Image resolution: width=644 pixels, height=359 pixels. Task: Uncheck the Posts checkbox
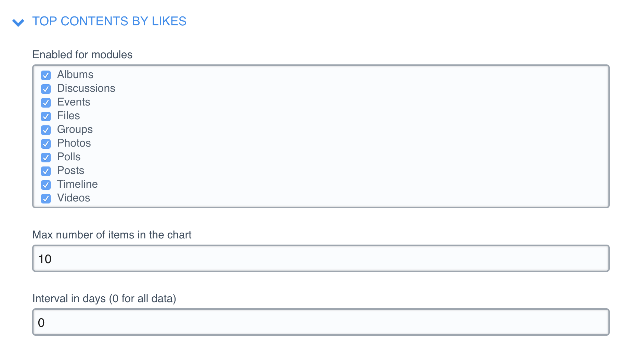coord(46,171)
